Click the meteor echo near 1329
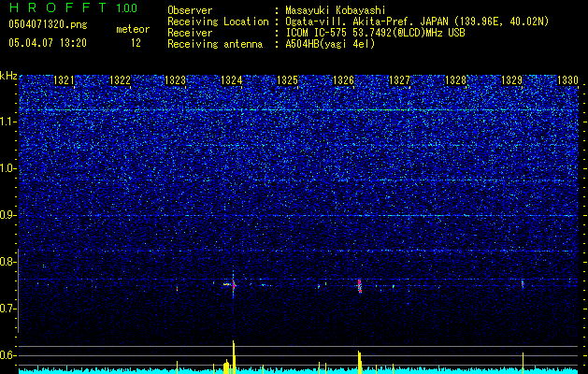 point(523,283)
